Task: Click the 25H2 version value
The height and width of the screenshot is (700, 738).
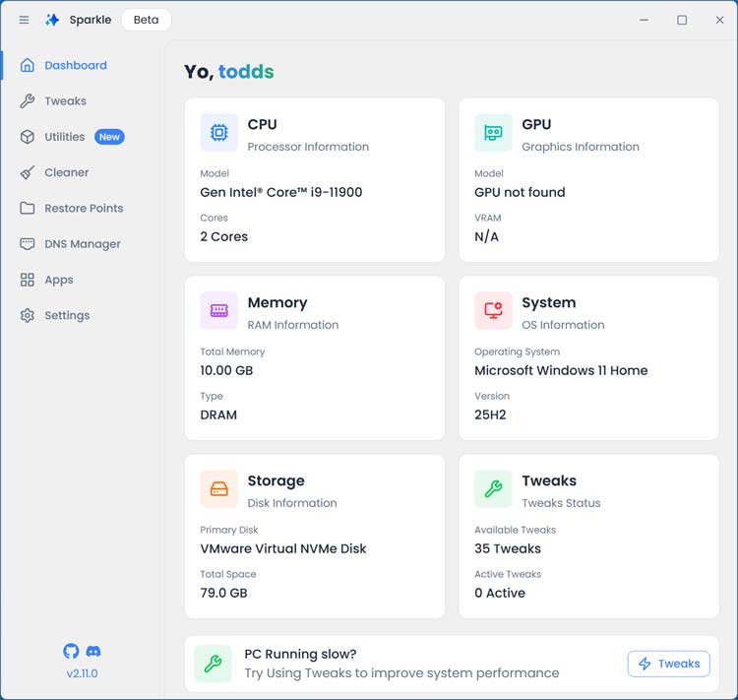Action: (490, 414)
